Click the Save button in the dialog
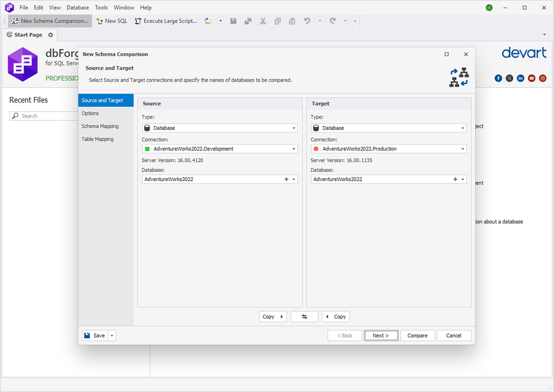Screen dimensions: 554x392 point(95,335)
